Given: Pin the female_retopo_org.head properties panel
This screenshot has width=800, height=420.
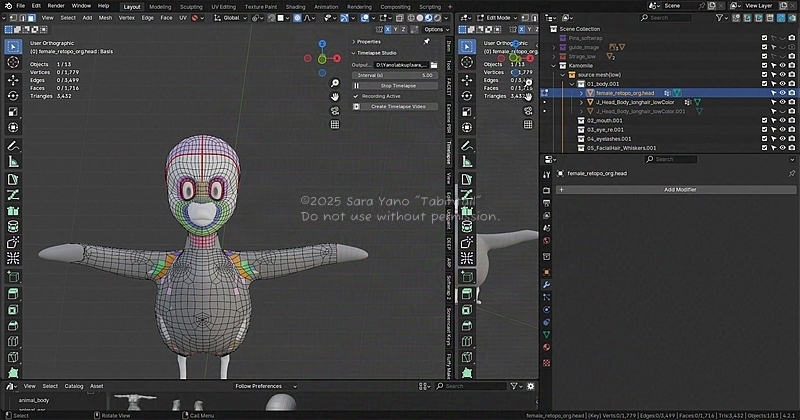Looking at the screenshot, I should [x=791, y=174].
